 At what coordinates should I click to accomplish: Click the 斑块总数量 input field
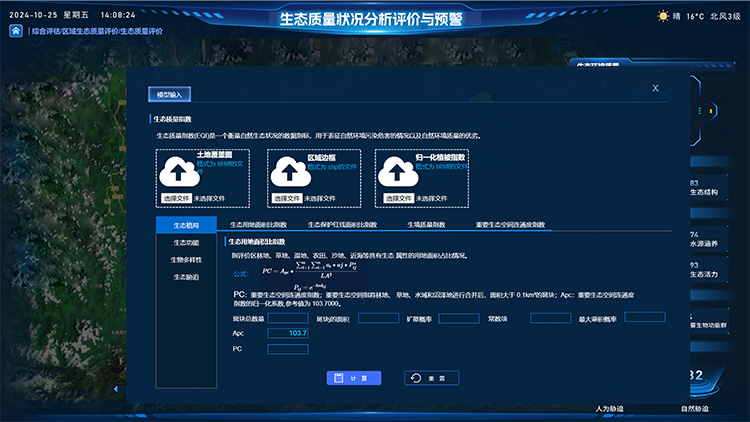288,318
